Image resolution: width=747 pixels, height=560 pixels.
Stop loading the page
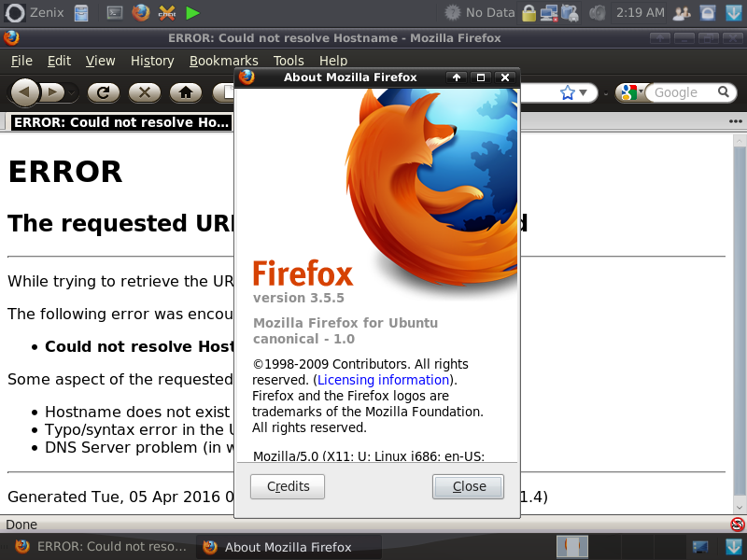click(x=145, y=92)
